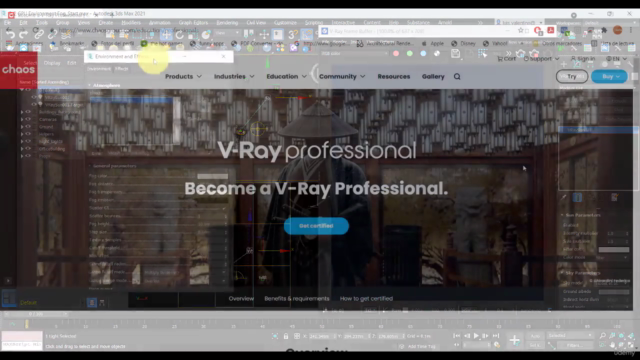640x360 pixels.
Task: Open the browser profile avatar
Action: click(618, 30)
